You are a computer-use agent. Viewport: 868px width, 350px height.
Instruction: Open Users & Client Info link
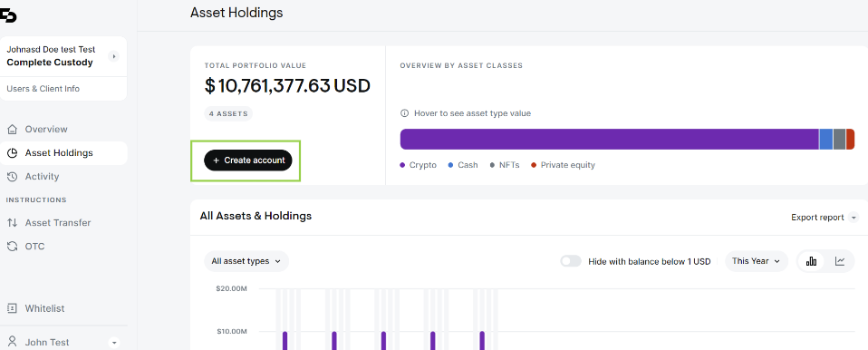pyautogui.click(x=43, y=89)
